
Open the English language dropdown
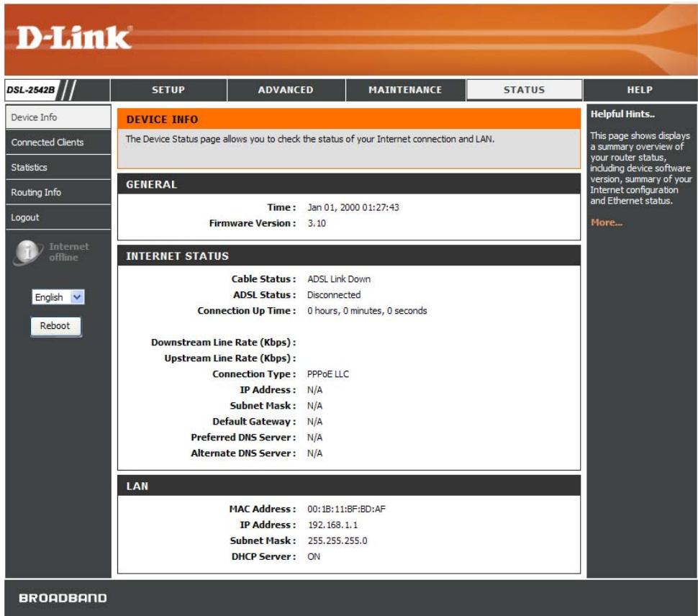(x=58, y=297)
